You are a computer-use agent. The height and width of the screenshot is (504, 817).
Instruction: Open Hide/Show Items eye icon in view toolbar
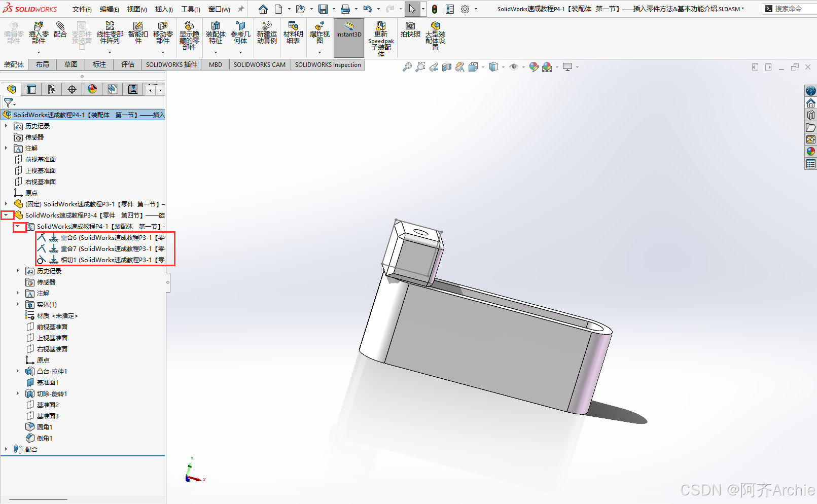point(514,67)
